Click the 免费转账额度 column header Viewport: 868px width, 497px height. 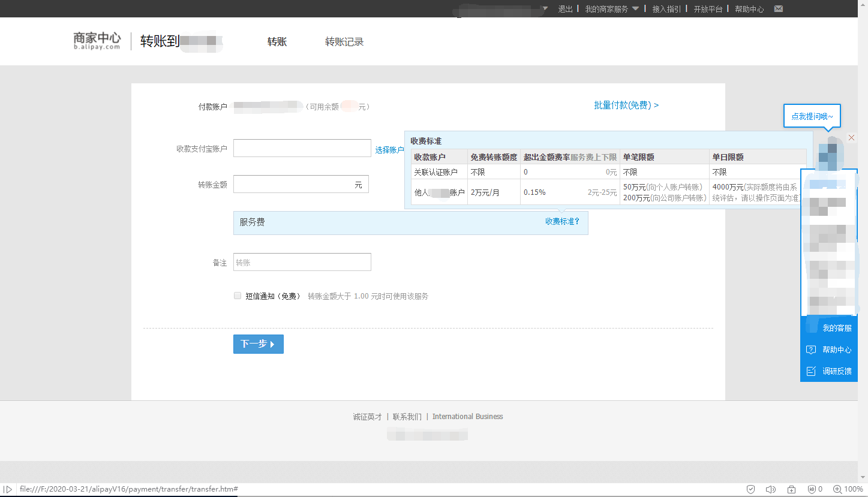click(x=494, y=157)
